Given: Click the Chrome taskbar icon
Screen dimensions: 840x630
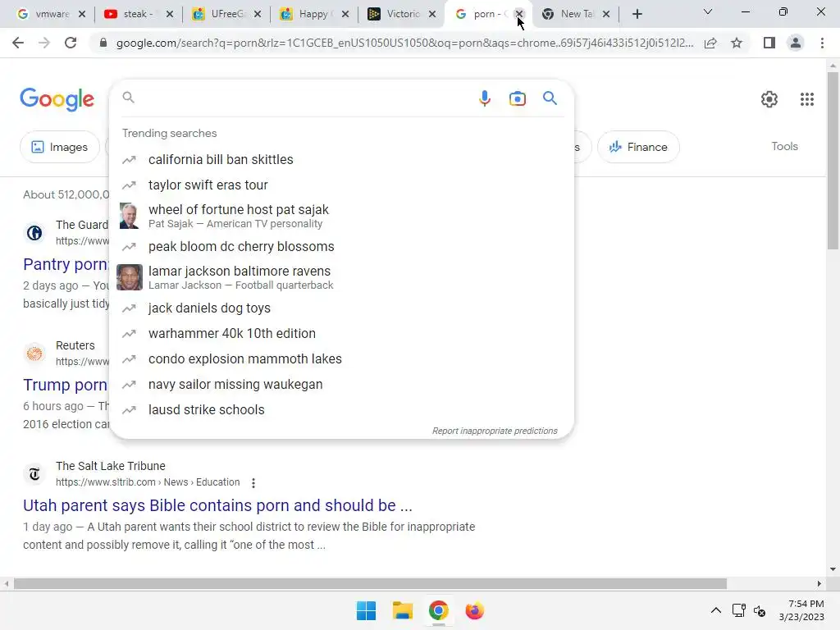Looking at the screenshot, I should point(438,610).
